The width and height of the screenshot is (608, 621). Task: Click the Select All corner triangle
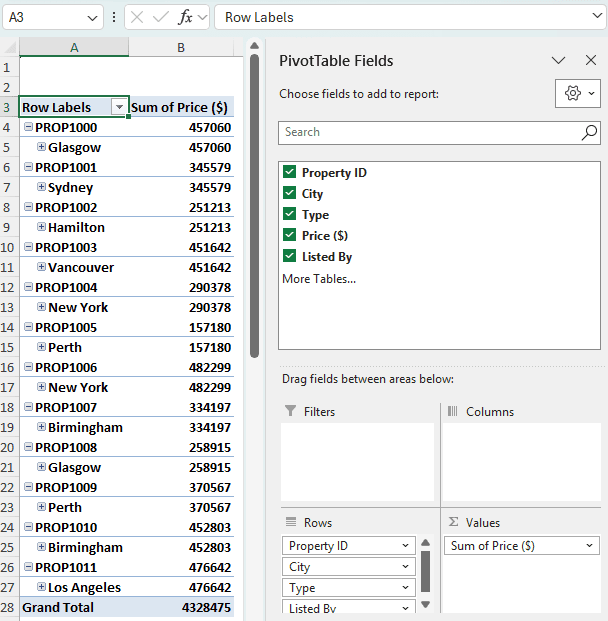10,48
